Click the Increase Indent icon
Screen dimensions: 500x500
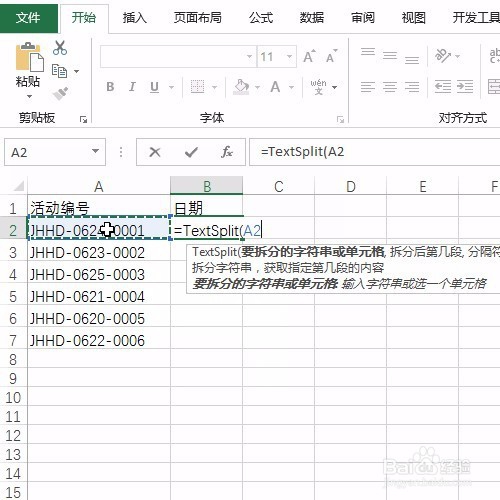pyautogui.click(x=465, y=87)
